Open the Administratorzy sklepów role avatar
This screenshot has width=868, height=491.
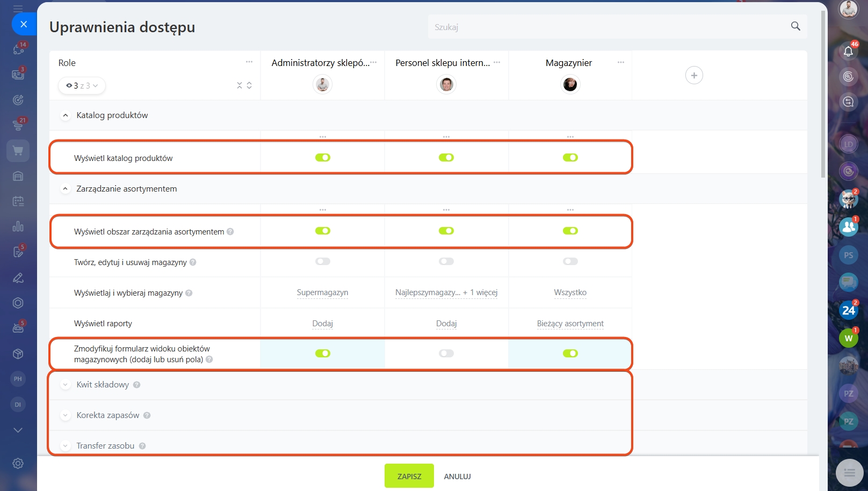point(323,84)
